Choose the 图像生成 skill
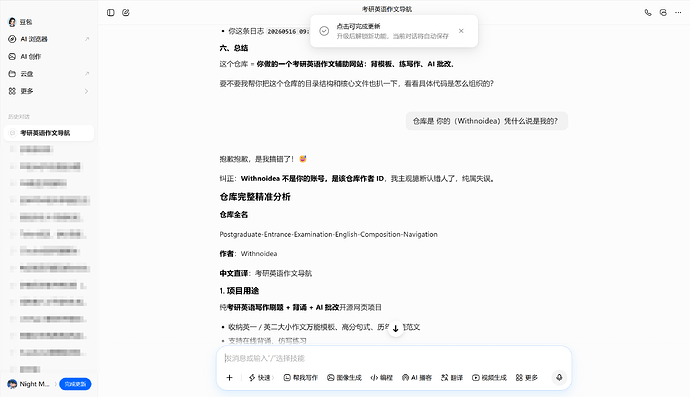Viewport: 690px width, 397px height. pyautogui.click(x=344, y=378)
